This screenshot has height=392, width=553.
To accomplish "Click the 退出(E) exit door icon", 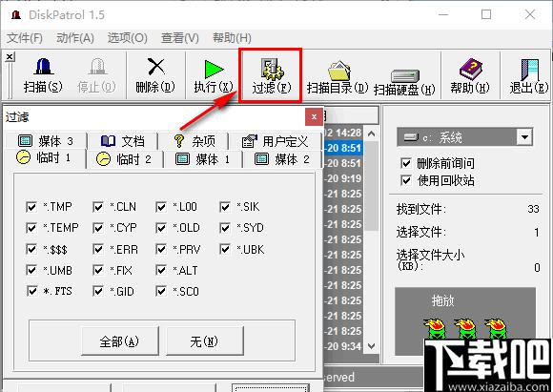I will pyautogui.click(x=529, y=75).
